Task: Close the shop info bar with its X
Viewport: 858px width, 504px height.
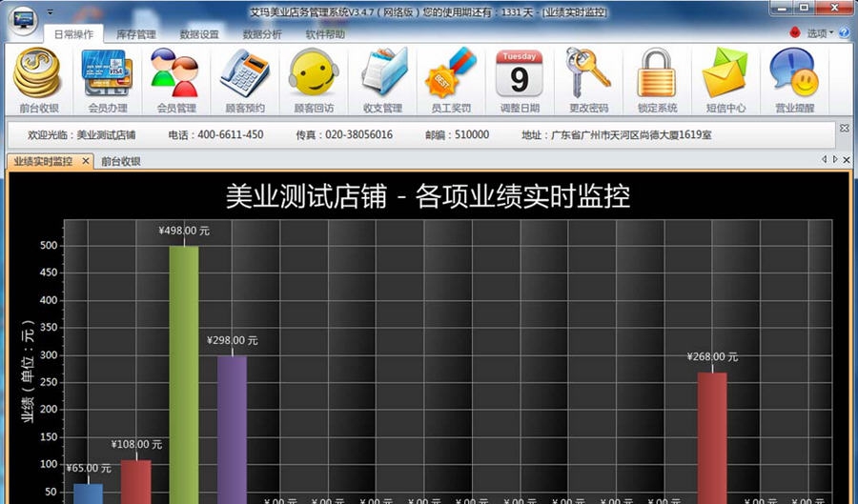Action: [845, 128]
